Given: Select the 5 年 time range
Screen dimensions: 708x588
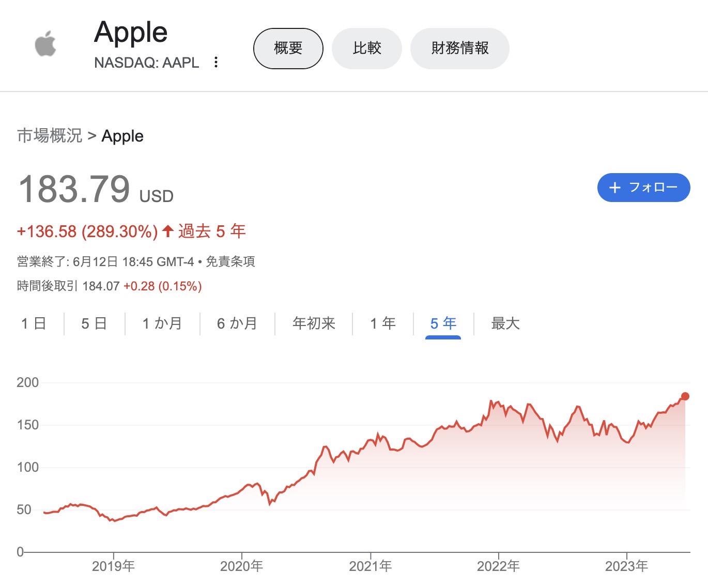Looking at the screenshot, I should (x=443, y=324).
